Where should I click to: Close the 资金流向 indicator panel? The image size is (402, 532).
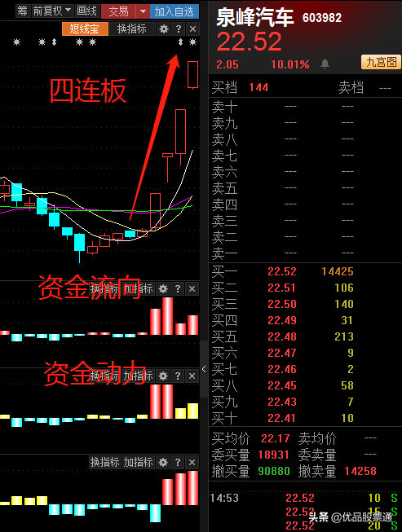point(192,288)
